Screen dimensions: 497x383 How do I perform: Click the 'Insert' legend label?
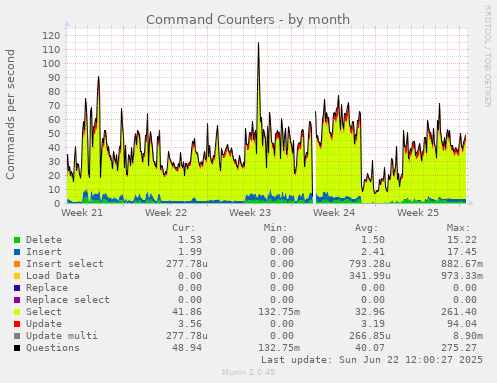pyautogui.click(x=44, y=252)
